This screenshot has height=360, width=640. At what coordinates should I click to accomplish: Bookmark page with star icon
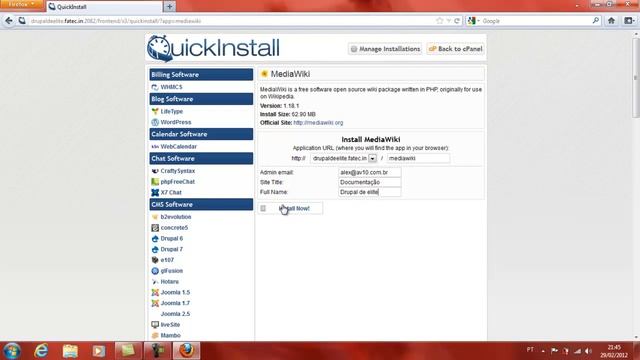coord(440,21)
